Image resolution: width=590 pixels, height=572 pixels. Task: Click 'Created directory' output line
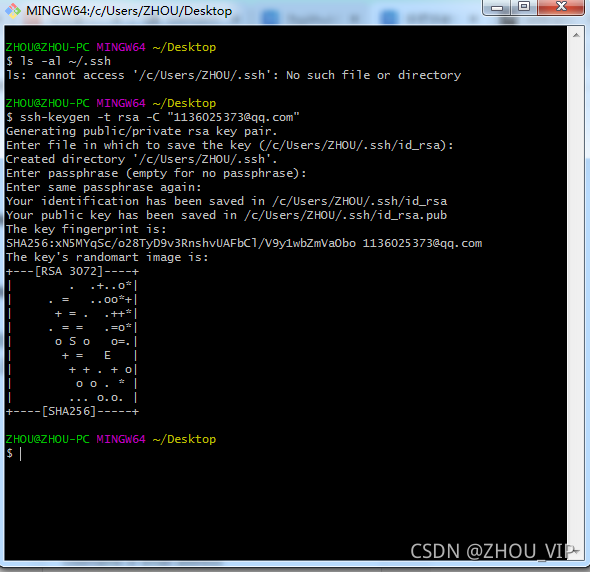coord(141,159)
